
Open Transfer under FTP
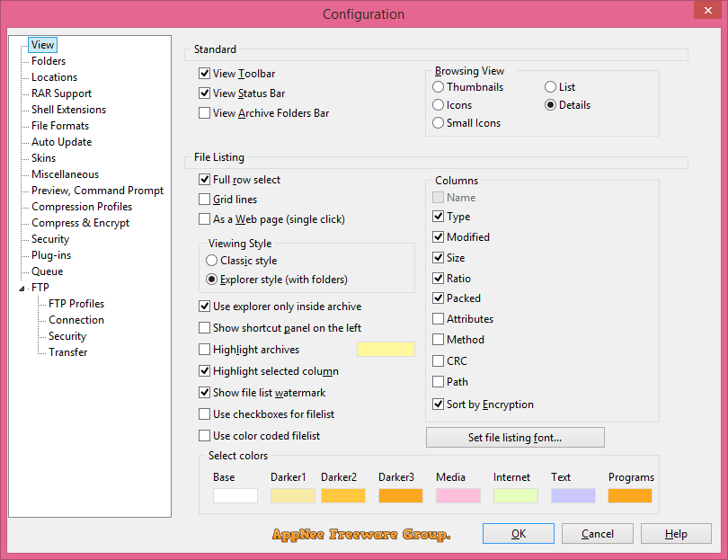[x=67, y=352]
